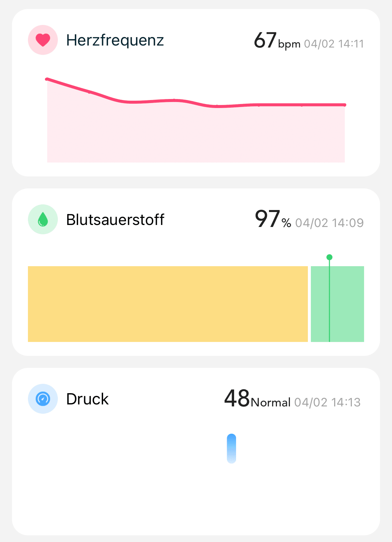This screenshot has width=392, height=542.
Task: Tap the heart rate timestamp 04/02 14:11
Action: click(x=334, y=44)
